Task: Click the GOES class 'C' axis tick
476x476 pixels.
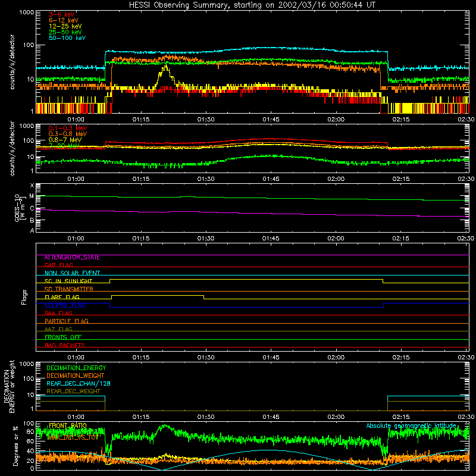Action: (x=32, y=208)
